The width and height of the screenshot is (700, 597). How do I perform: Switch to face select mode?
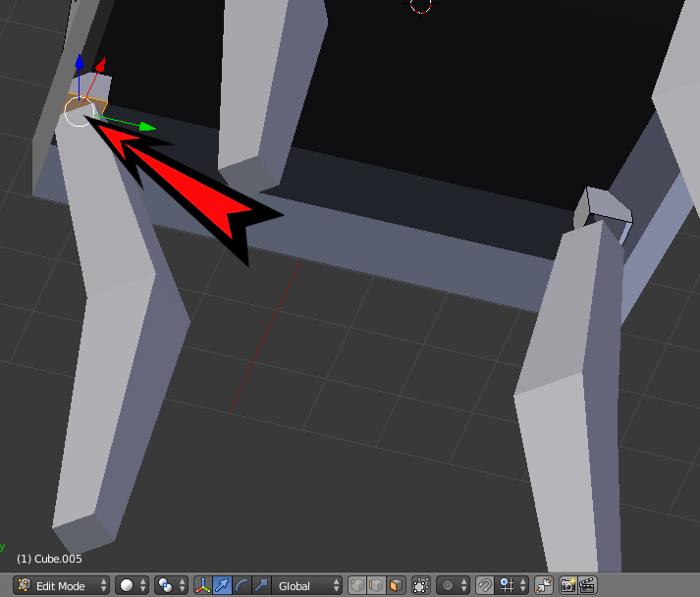(x=396, y=585)
